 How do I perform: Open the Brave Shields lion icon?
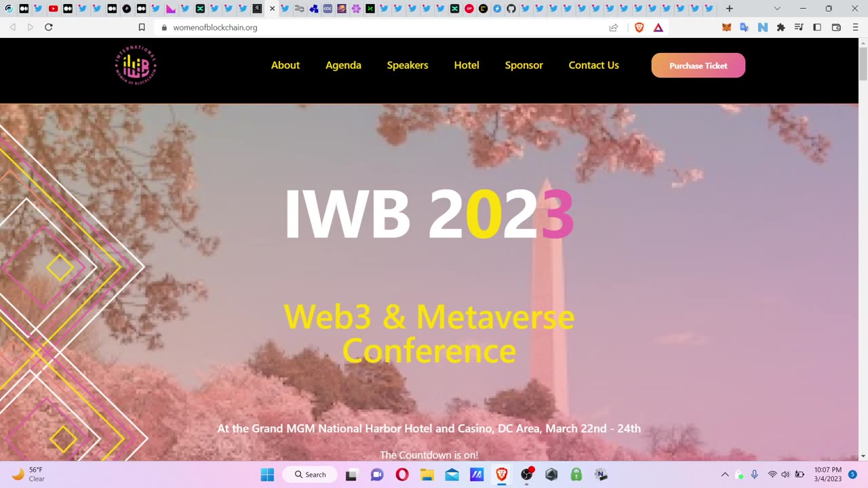[x=639, y=27]
